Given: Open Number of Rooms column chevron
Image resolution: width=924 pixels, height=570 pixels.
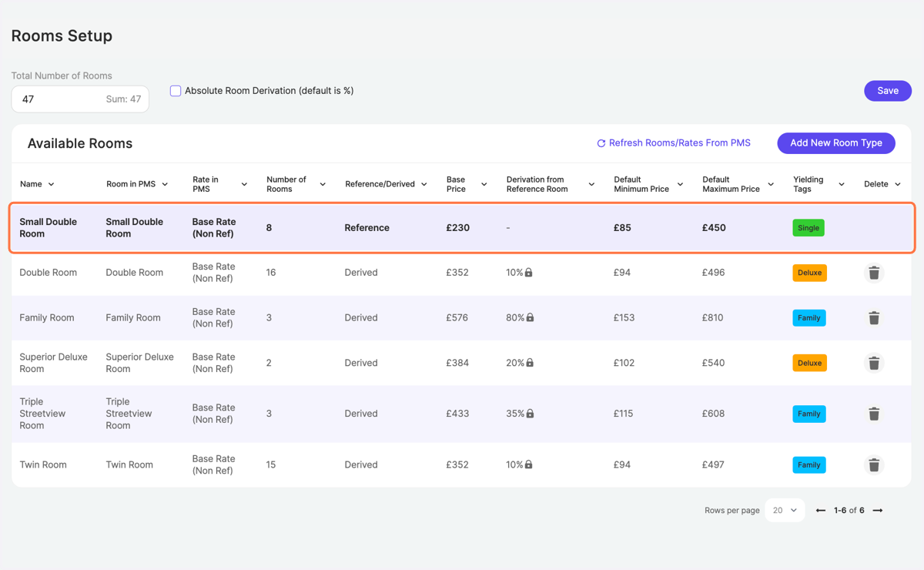Looking at the screenshot, I should pyautogui.click(x=323, y=184).
